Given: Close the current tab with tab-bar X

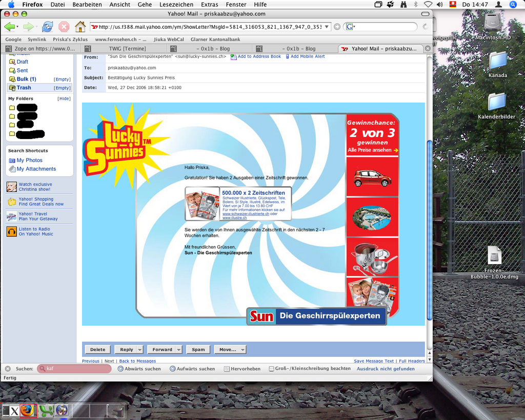Looking at the screenshot, I should (428, 49).
